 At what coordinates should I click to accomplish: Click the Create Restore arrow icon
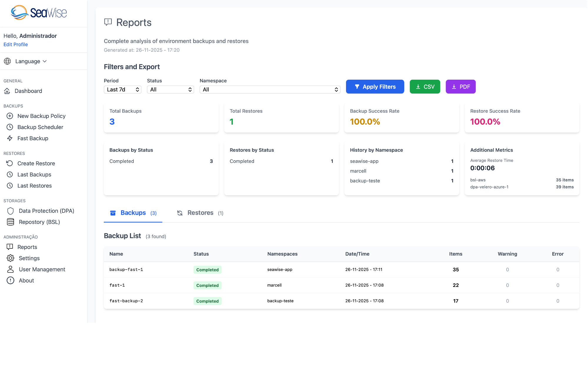click(x=10, y=163)
